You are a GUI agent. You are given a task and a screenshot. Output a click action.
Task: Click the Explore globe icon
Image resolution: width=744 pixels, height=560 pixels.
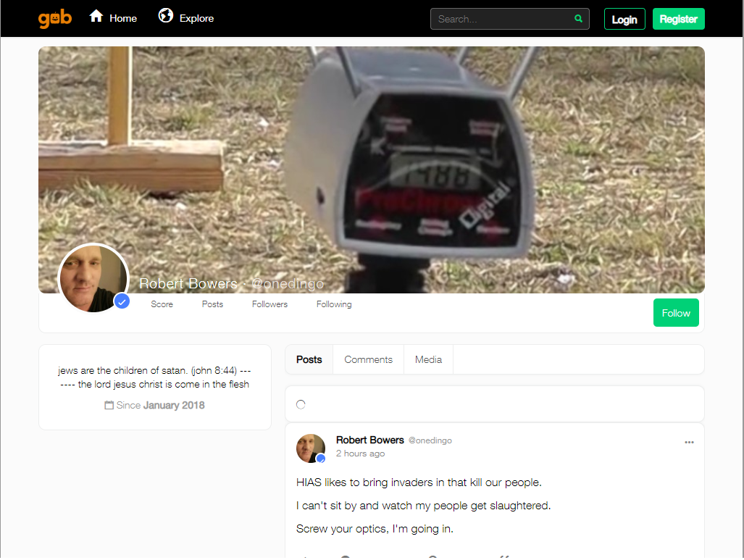pyautogui.click(x=166, y=16)
